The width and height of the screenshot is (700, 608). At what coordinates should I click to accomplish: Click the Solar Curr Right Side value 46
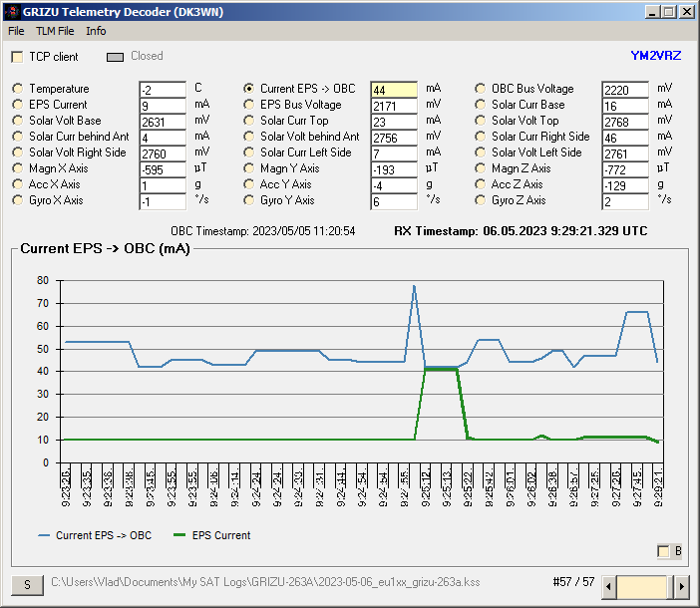tap(625, 138)
